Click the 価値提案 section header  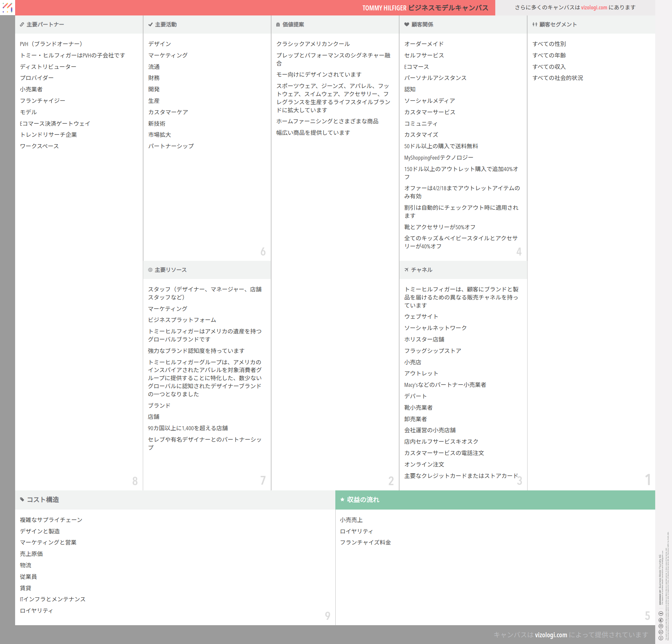click(293, 25)
